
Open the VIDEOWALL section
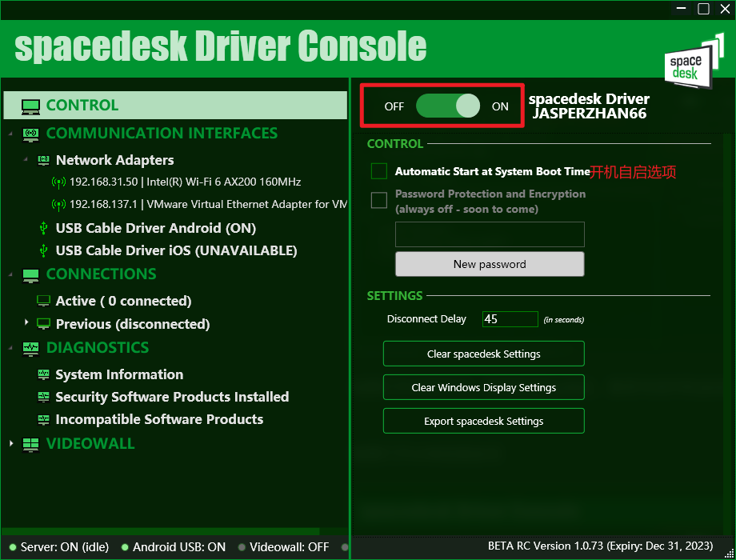pos(90,443)
